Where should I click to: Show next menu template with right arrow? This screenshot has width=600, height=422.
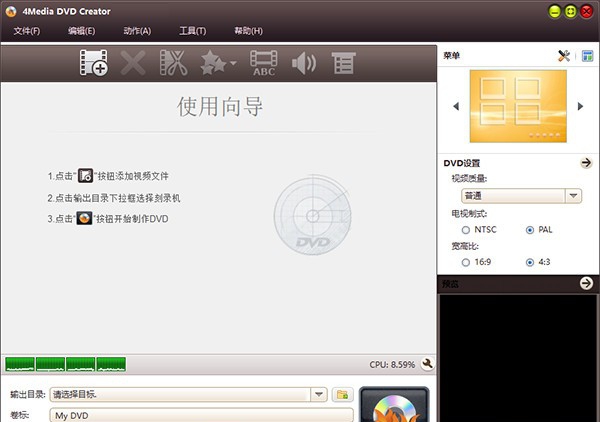(580, 106)
